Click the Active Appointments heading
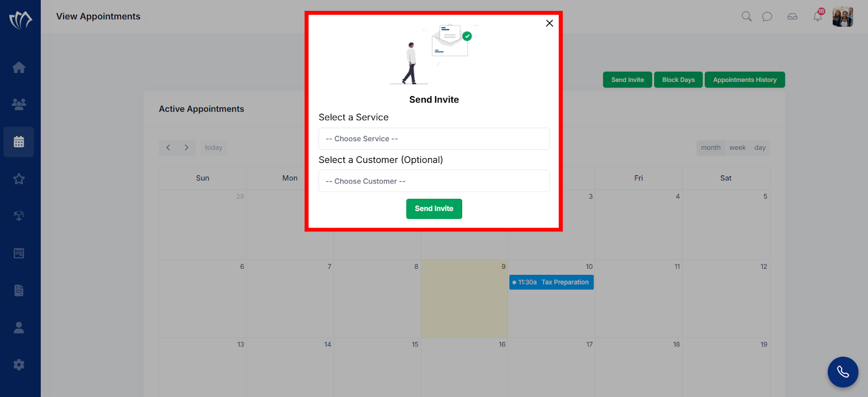 click(201, 109)
